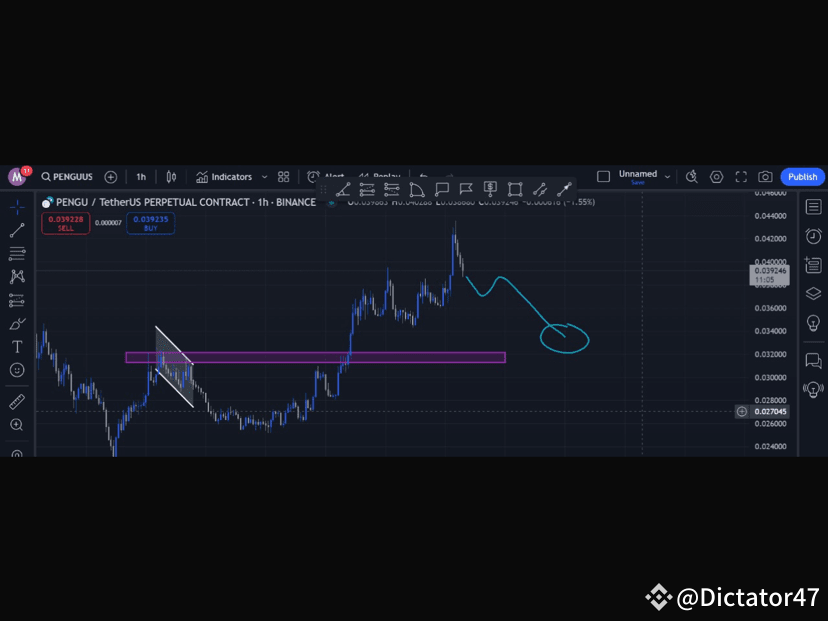The image size is (828, 621).
Task: Pick price label tool in floating toolbar
Action: click(x=491, y=189)
